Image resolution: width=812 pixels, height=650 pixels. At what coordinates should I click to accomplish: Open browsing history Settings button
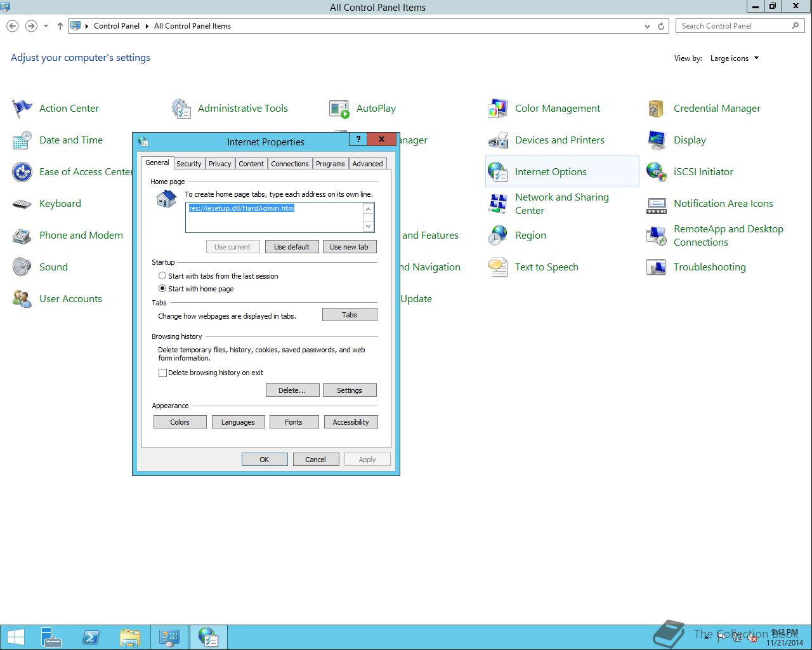click(x=350, y=390)
